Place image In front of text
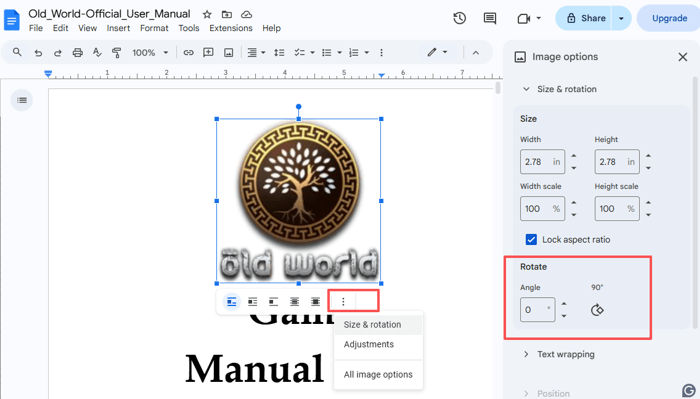Viewport: 700px width, 399px height. click(316, 302)
